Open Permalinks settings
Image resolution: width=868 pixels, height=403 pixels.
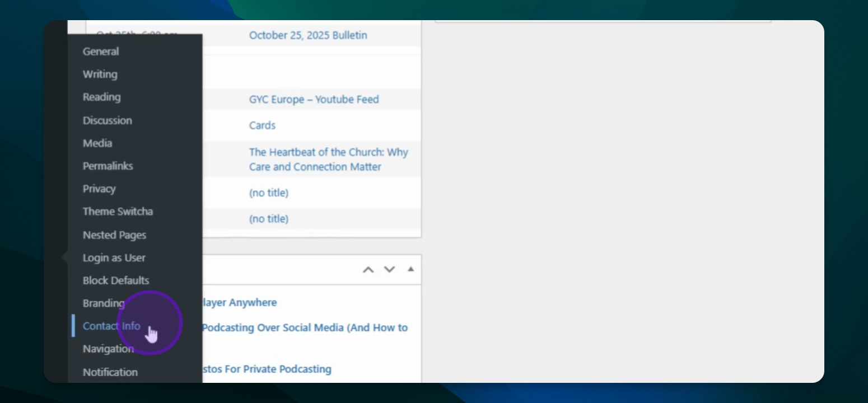coord(108,166)
